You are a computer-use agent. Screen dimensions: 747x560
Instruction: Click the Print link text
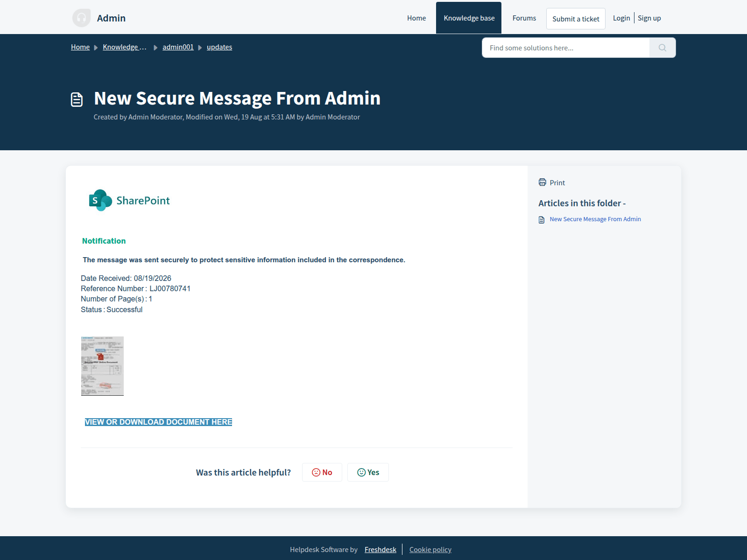pos(557,183)
